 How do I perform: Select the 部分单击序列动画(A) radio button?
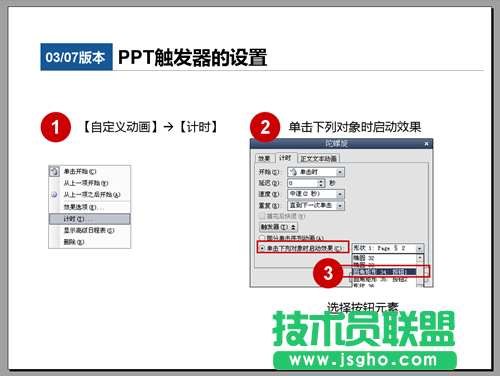pyautogui.click(x=262, y=238)
